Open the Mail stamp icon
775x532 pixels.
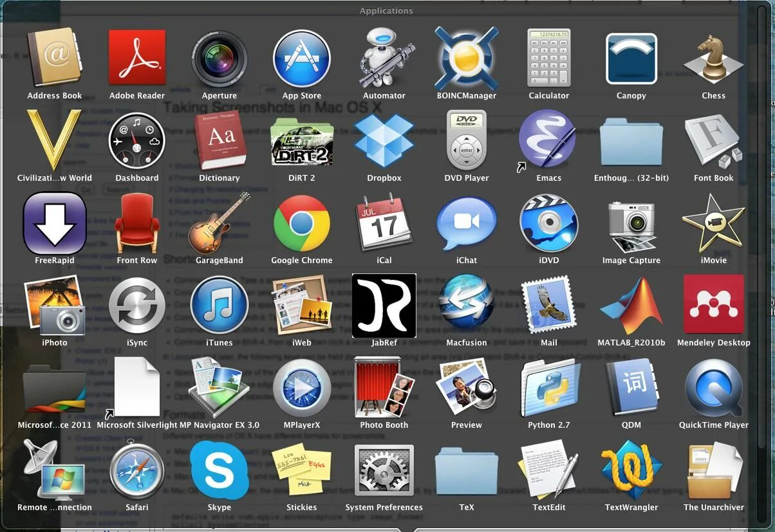pos(549,306)
